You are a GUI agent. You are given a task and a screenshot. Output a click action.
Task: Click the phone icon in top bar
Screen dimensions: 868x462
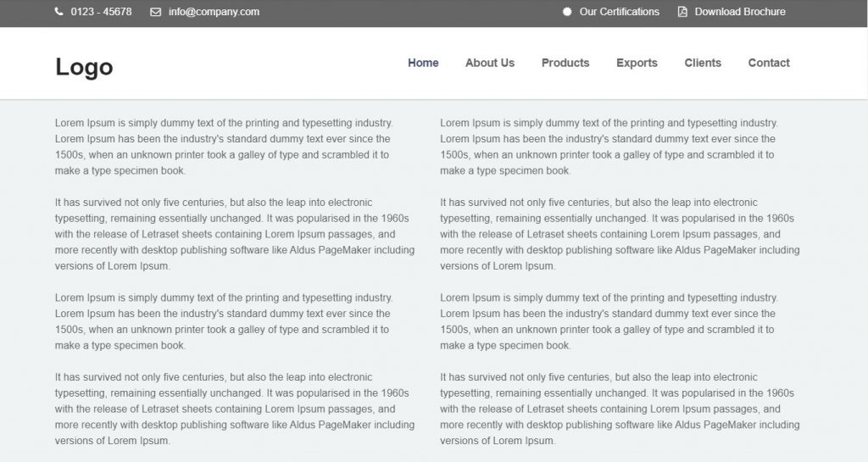(x=58, y=12)
